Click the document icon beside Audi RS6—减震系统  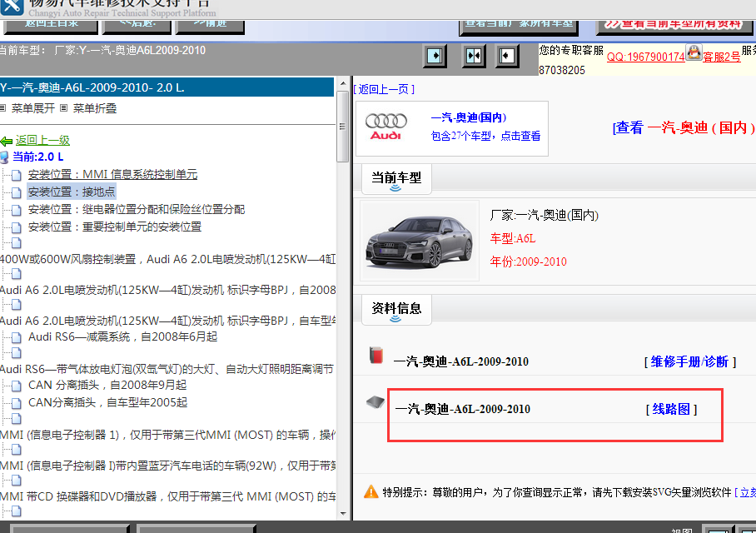[17, 337]
